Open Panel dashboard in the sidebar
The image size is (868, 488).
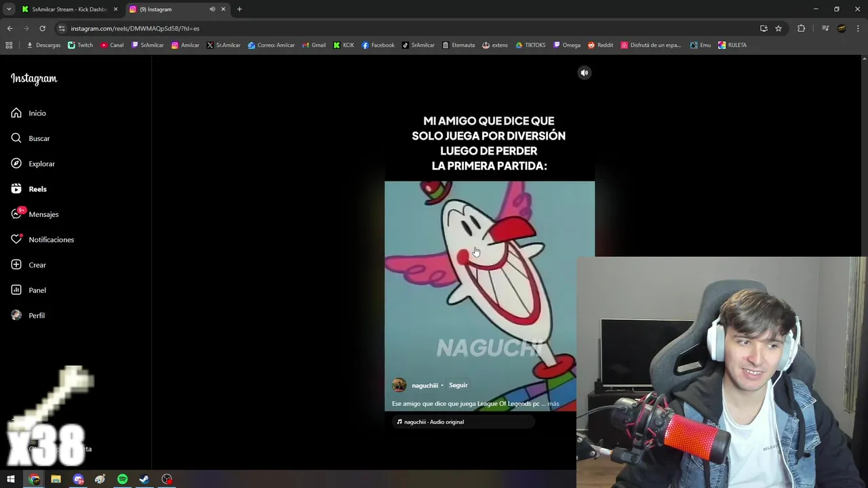coord(28,290)
